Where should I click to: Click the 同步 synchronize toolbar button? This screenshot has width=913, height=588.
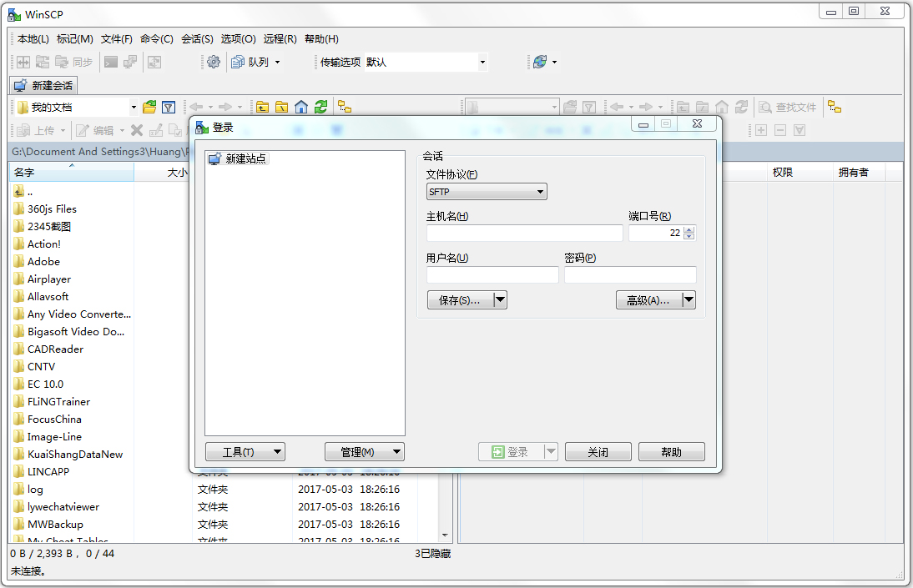[74, 62]
